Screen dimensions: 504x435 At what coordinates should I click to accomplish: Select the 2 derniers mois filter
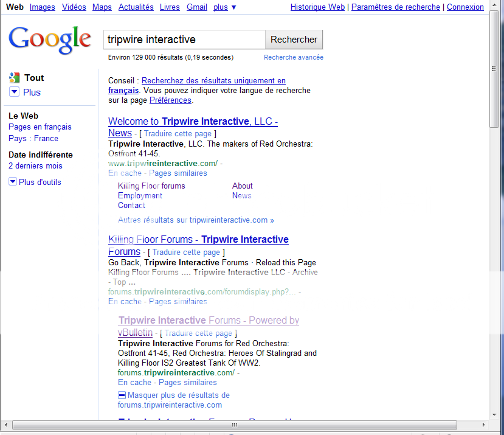pyautogui.click(x=35, y=166)
